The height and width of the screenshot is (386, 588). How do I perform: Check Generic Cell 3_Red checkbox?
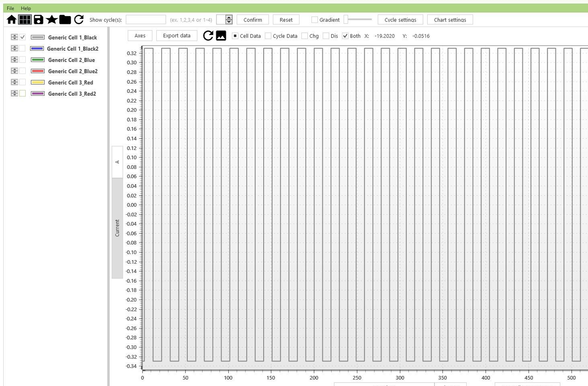pos(23,82)
